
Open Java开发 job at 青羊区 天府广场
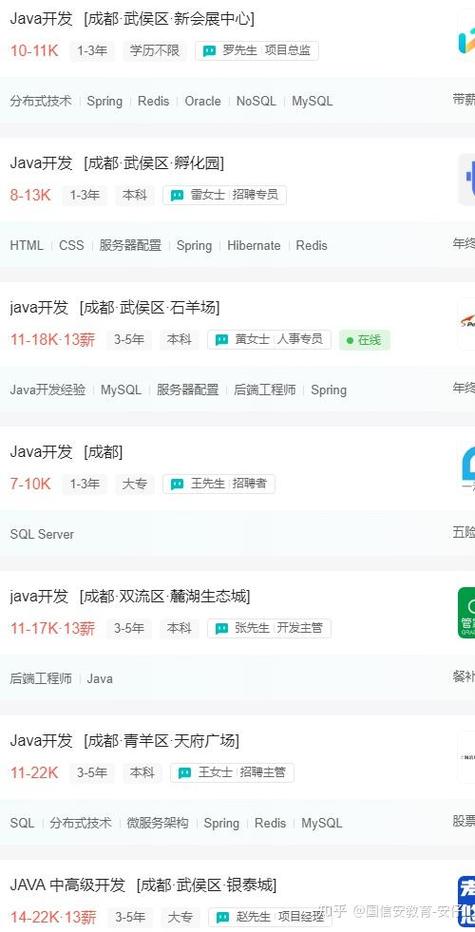coord(124,741)
